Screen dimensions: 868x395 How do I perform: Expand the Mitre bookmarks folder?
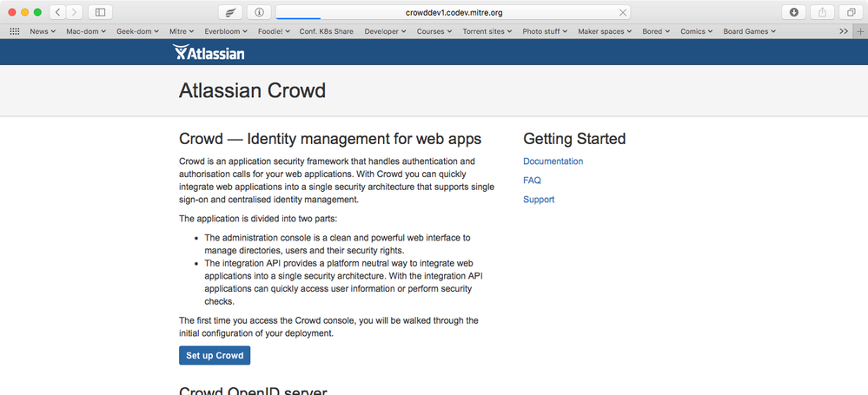(x=182, y=31)
